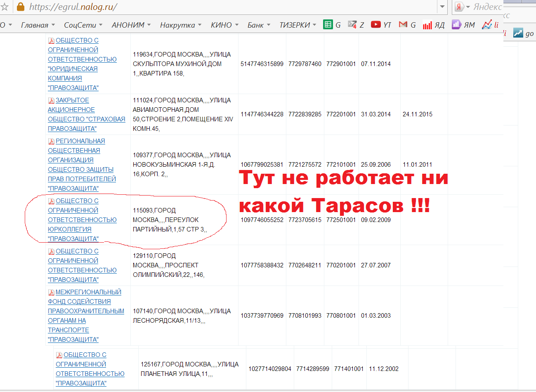This screenshot has width=536, height=392.
Task: Expand the АНОНИМ bookmarks folder
Action: point(131,25)
